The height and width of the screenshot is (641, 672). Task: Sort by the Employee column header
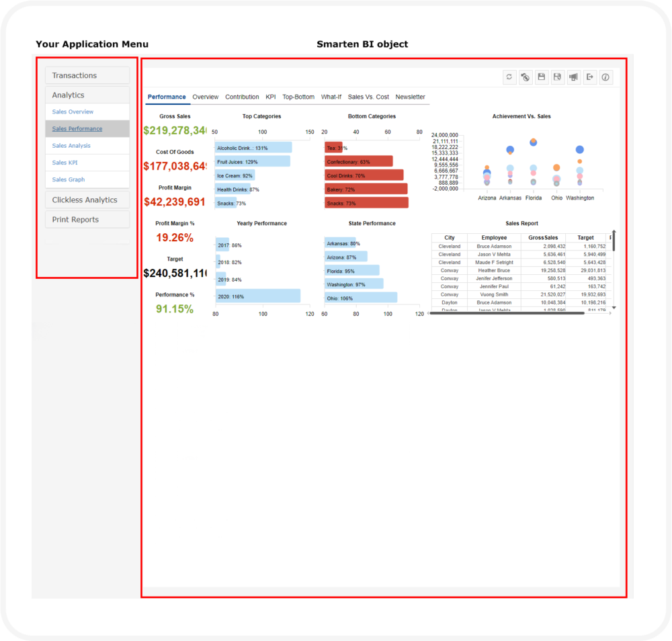click(494, 237)
